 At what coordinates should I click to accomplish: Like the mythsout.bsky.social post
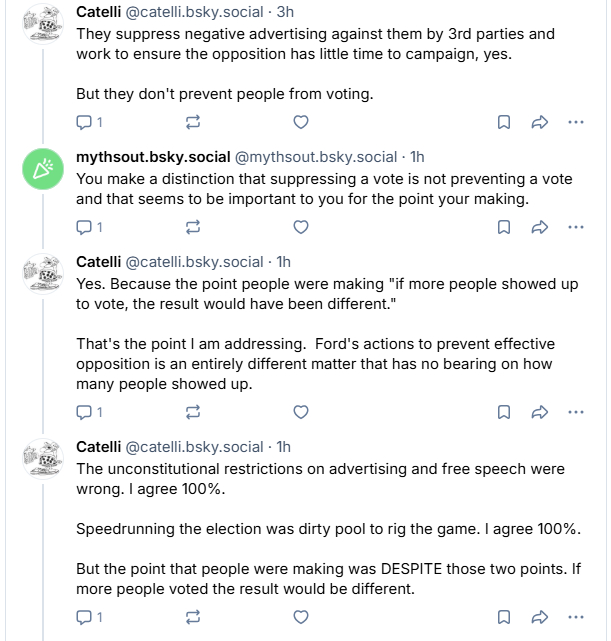tap(300, 227)
